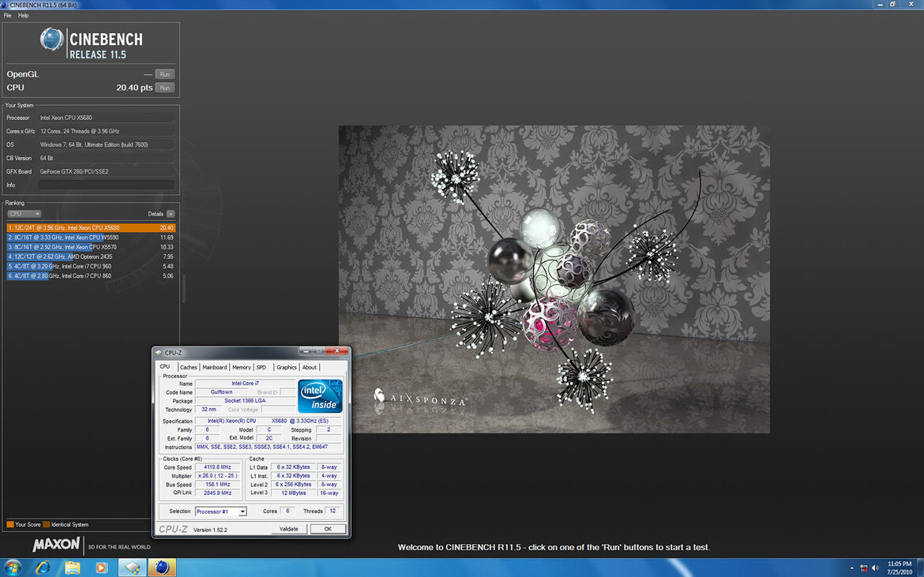The image size is (924, 577).
Task: Click the Code Name value Gulftown
Action: point(222,392)
